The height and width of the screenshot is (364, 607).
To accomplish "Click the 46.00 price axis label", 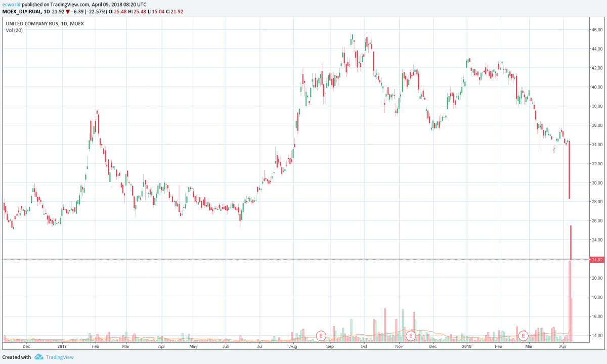I will tap(597, 30).
